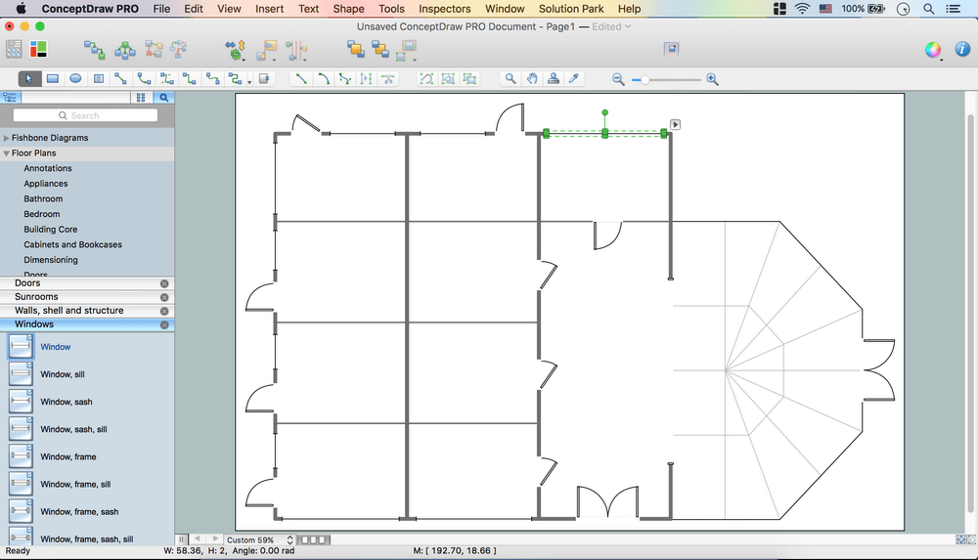This screenshot has width=978, height=560.
Task: Open the Bathroom library
Action: coord(43,199)
